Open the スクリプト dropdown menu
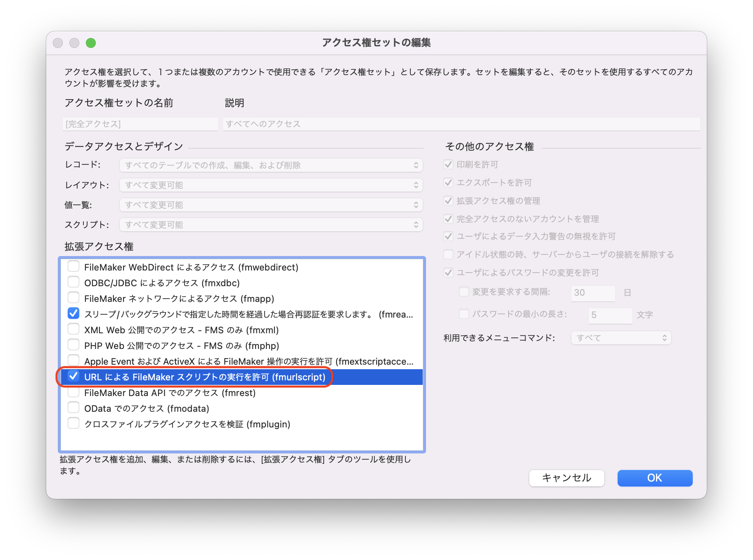753x560 pixels. (x=271, y=225)
